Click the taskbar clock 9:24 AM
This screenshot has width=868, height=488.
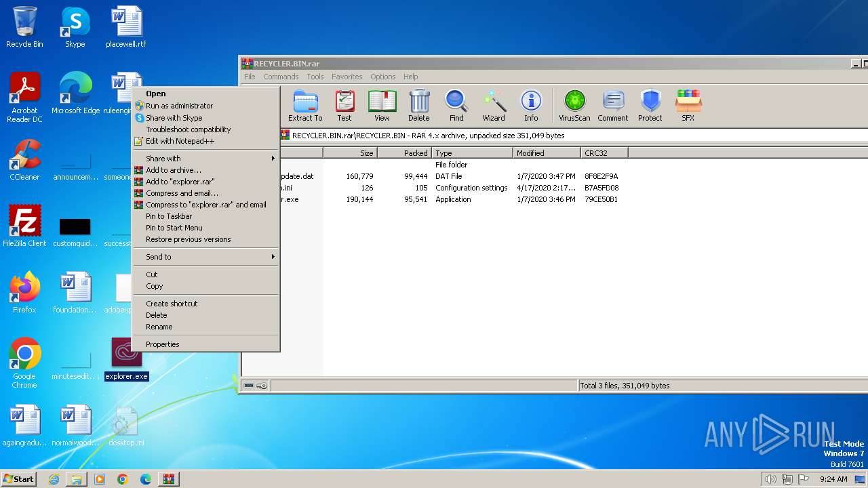833,479
